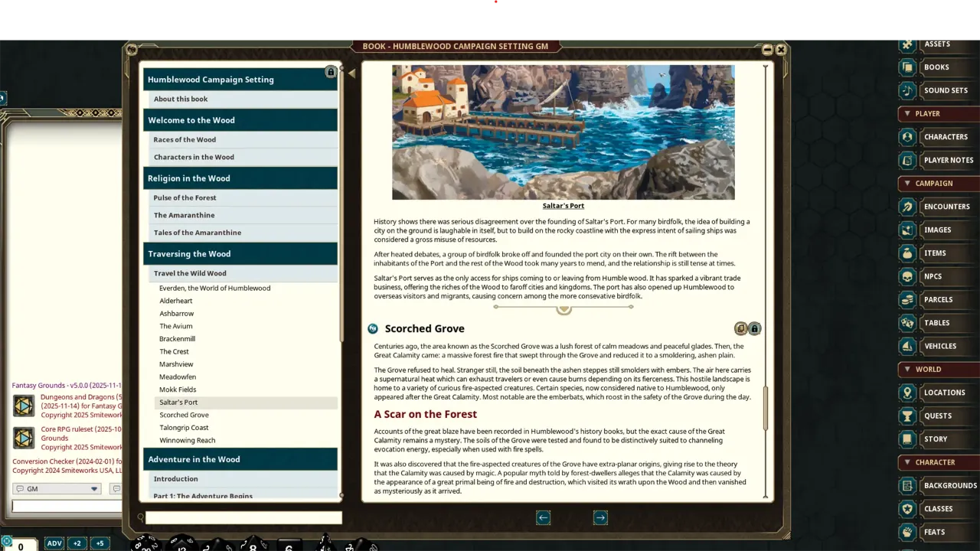The image size is (980, 551).
Task: Click the copy icon beside Scorched Grove
Action: [740, 328]
